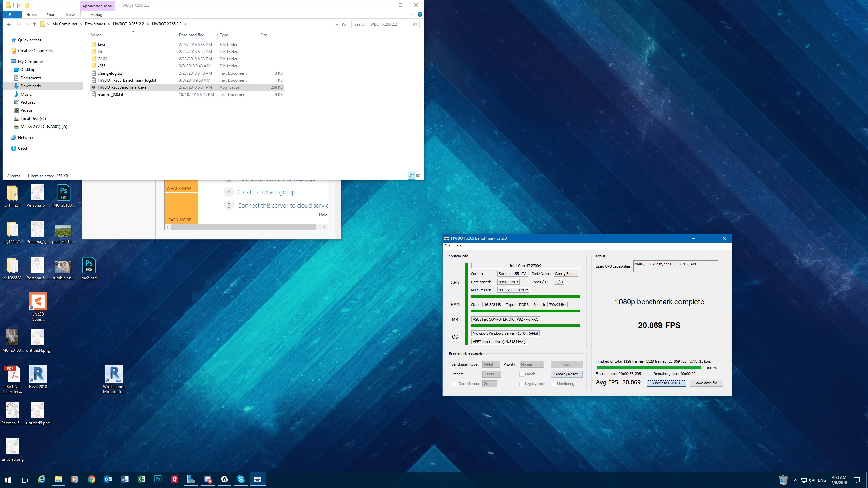The height and width of the screenshot is (488, 868).
Task: Expand the address bar history dropdown
Action: [x=337, y=24]
